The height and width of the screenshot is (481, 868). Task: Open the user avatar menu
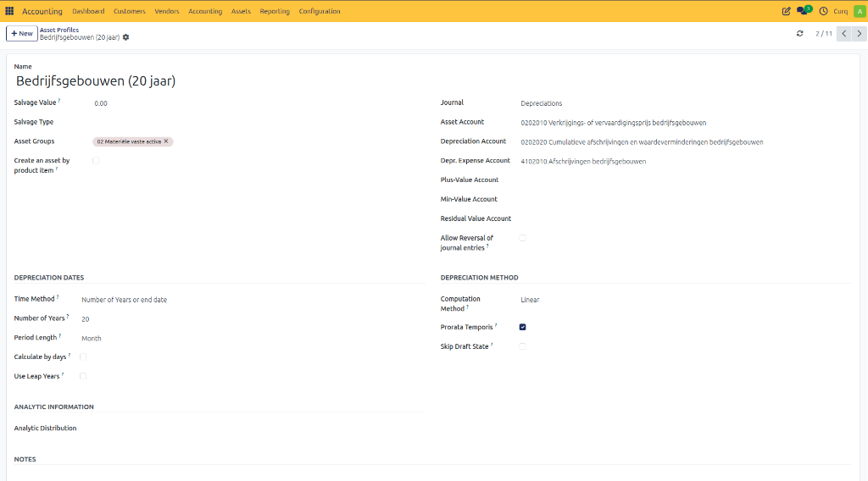click(860, 11)
